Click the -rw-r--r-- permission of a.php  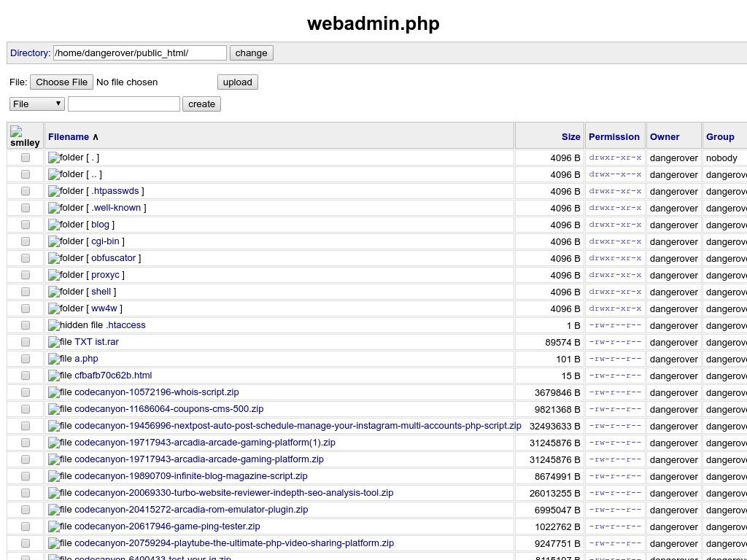[x=615, y=359]
